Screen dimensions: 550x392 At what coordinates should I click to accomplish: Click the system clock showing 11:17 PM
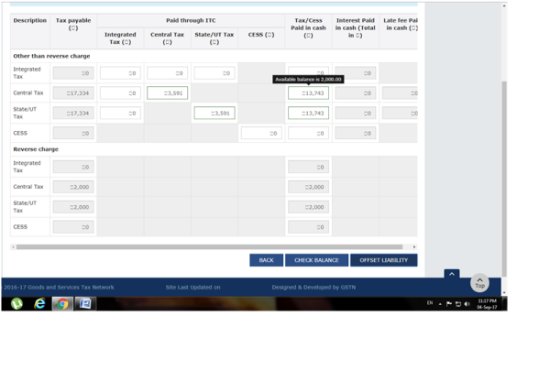(487, 304)
